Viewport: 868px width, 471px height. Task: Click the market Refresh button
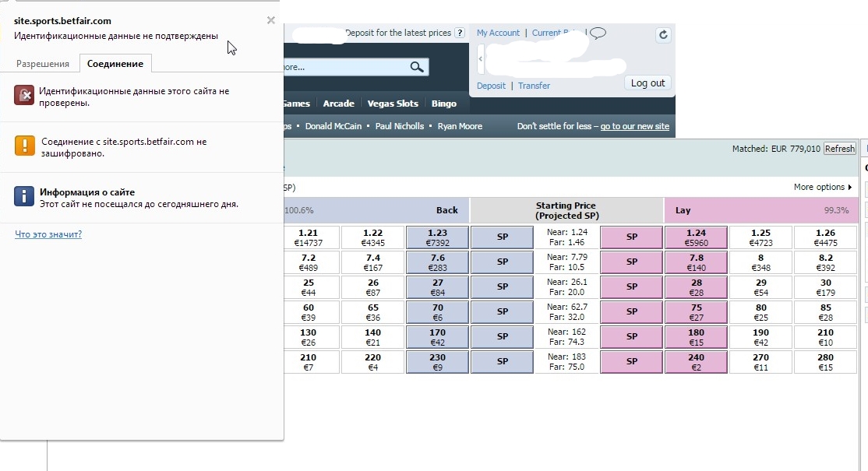click(840, 149)
